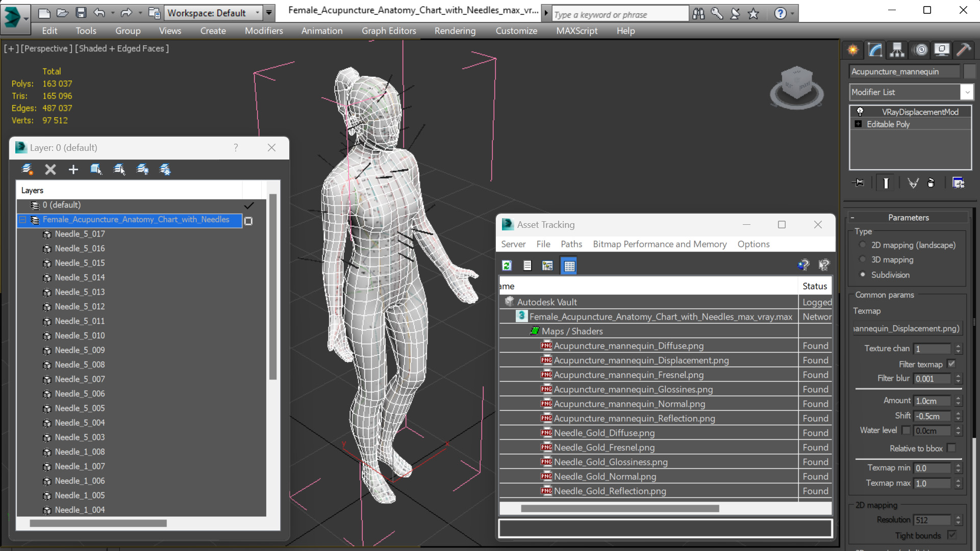The height and width of the screenshot is (551, 980).
Task: Toggle the VRayDisplacementMod lightbulb icon
Action: 860,112
